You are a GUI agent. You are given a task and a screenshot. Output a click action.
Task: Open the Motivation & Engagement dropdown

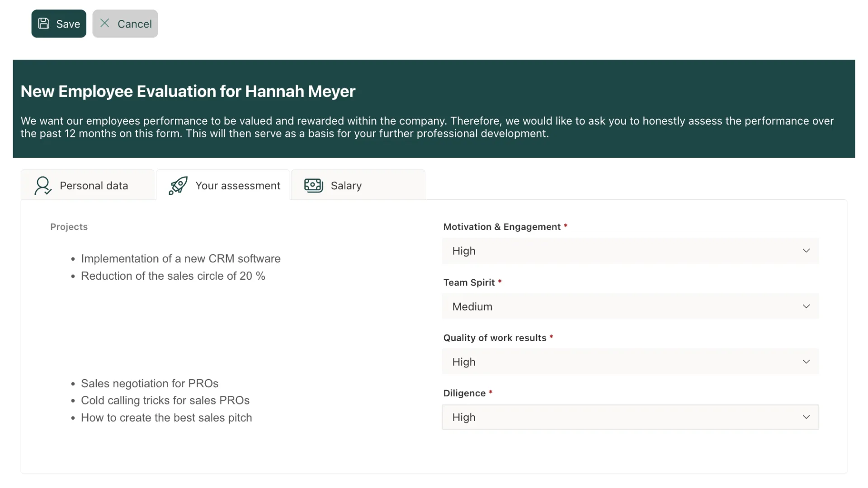[630, 251]
